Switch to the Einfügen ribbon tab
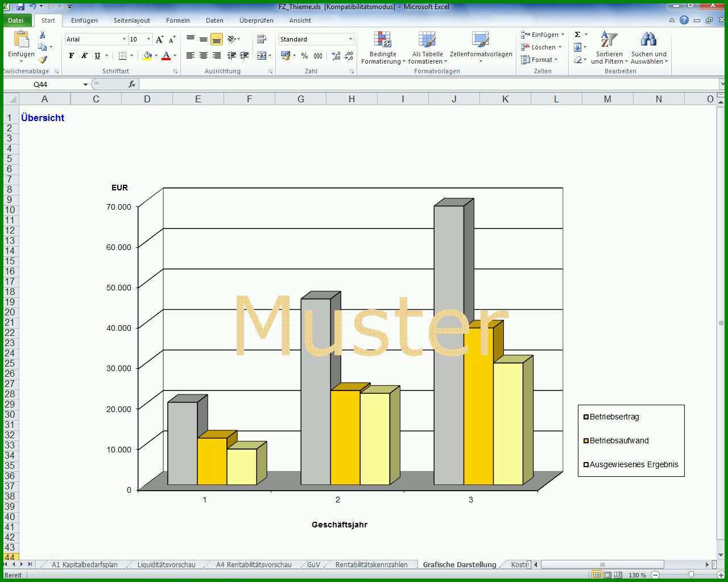Screen dimensions: 728x582 pyautogui.click(x=84, y=20)
